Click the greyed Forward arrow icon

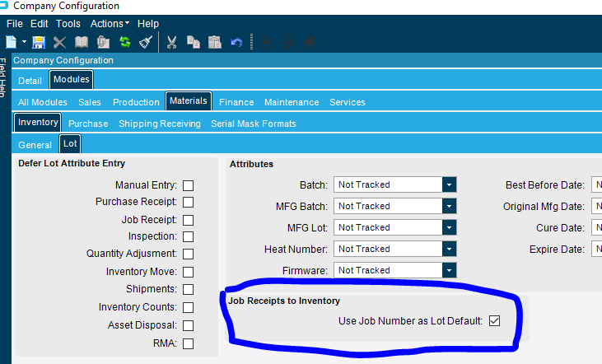288,42
